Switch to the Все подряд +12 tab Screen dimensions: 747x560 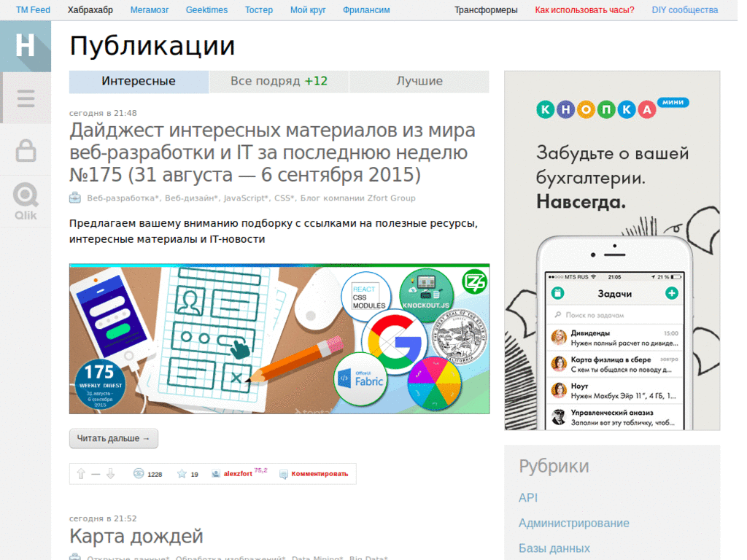279,82
